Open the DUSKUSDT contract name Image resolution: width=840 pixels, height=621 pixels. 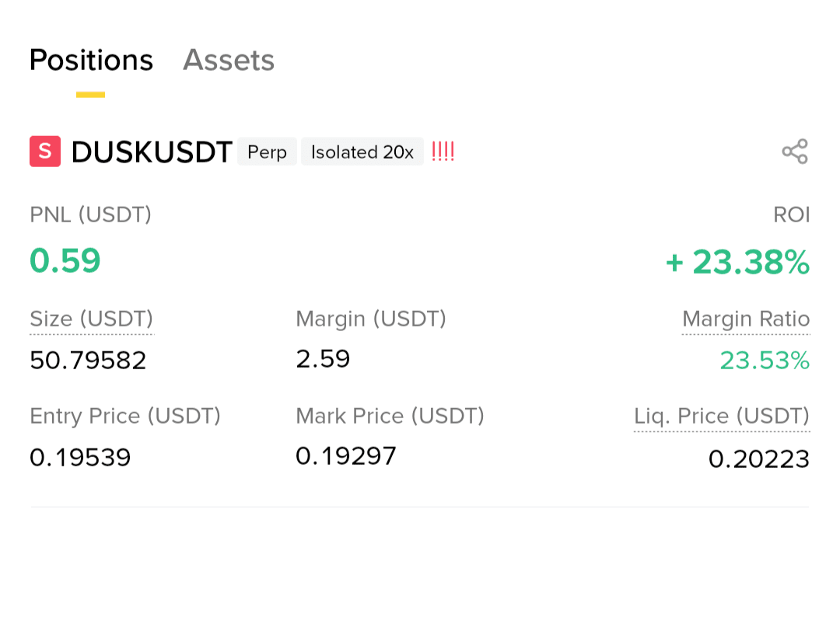152,152
